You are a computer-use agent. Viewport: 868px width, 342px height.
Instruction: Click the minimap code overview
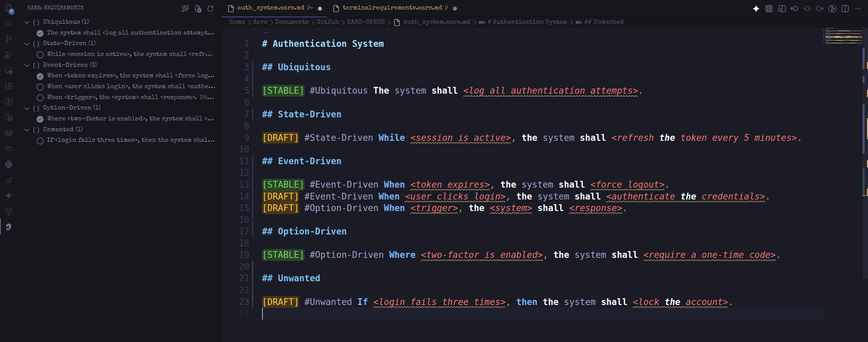pyautogui.click(x=844, y=36)
